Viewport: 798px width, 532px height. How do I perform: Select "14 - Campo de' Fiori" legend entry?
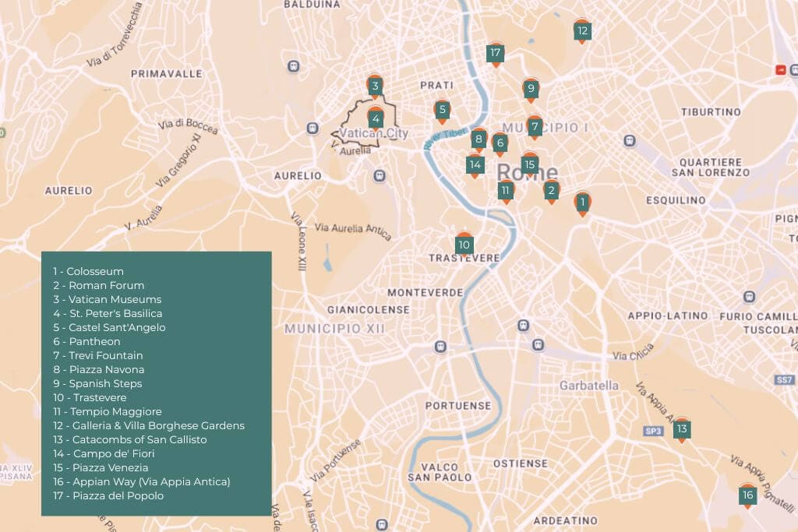(x=104, y=453)
